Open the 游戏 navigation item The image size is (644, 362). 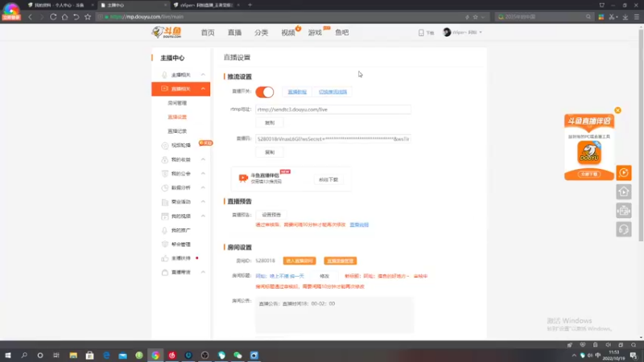pos(315,32)
